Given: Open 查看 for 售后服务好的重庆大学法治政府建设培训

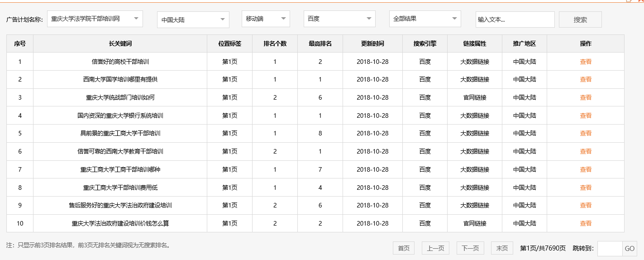Looking at the screenshot, I should (586, 205).
